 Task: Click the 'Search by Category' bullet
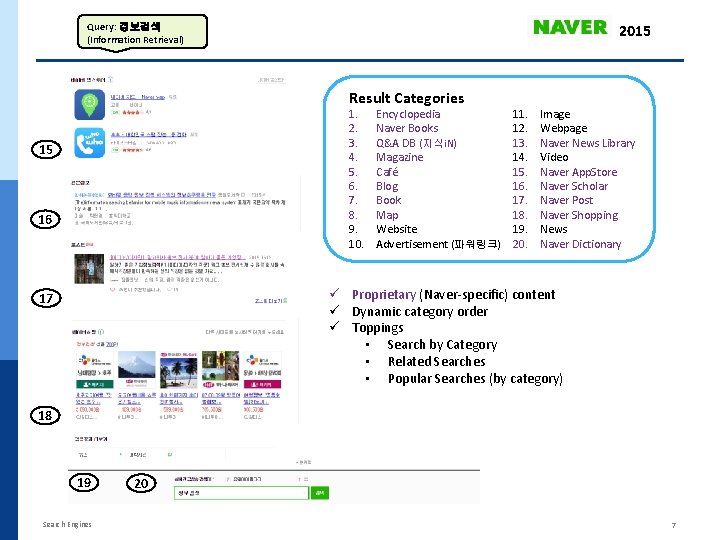click(x=442, y=344)
